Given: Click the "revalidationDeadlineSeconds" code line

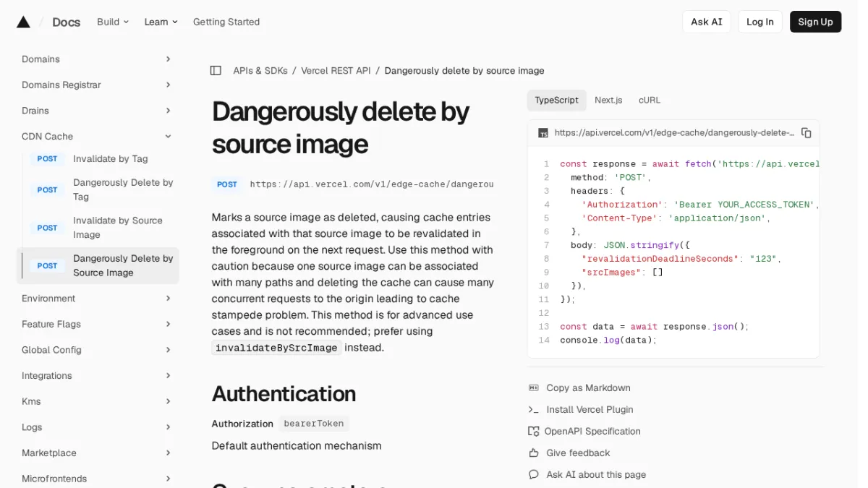Looking at the screenshot, I should pyautogui.click(x=681, y=259).
